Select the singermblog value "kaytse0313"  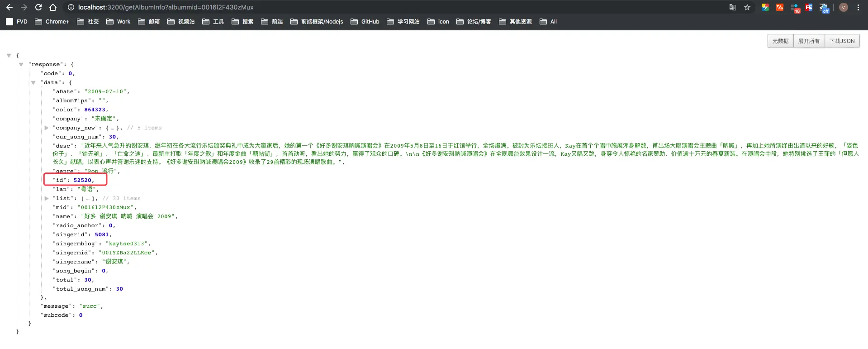(127, 244)
